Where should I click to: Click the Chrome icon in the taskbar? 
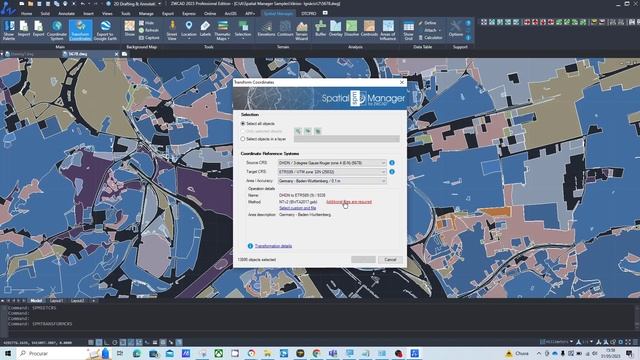pyautogui.click(x=316, y=353)
